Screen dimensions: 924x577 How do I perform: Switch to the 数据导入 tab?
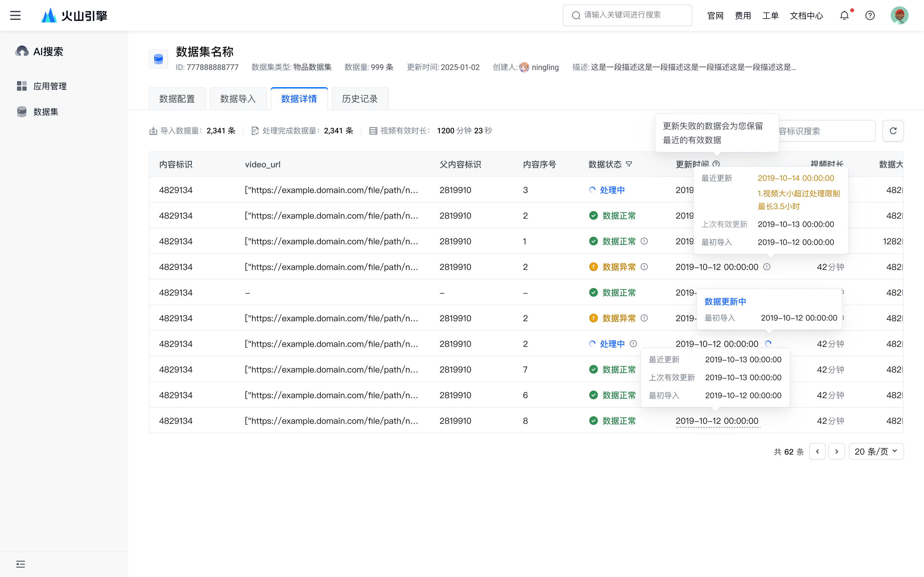pyautogui.click(x=238, y=99)
